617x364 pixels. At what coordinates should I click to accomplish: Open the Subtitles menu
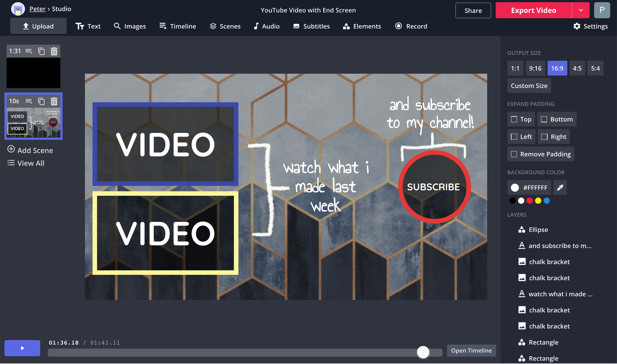click(311, 26)
